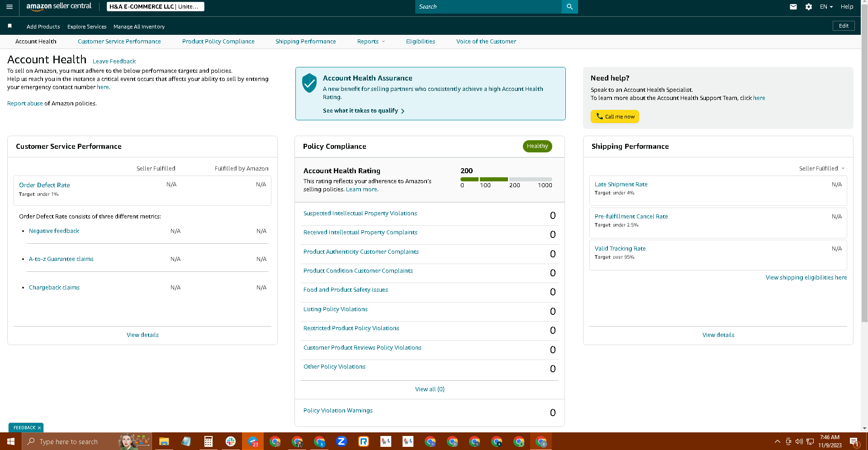Click Manage All Inventory
The image size is (868, 450).
pyautogui.click(x=139, y=27)
